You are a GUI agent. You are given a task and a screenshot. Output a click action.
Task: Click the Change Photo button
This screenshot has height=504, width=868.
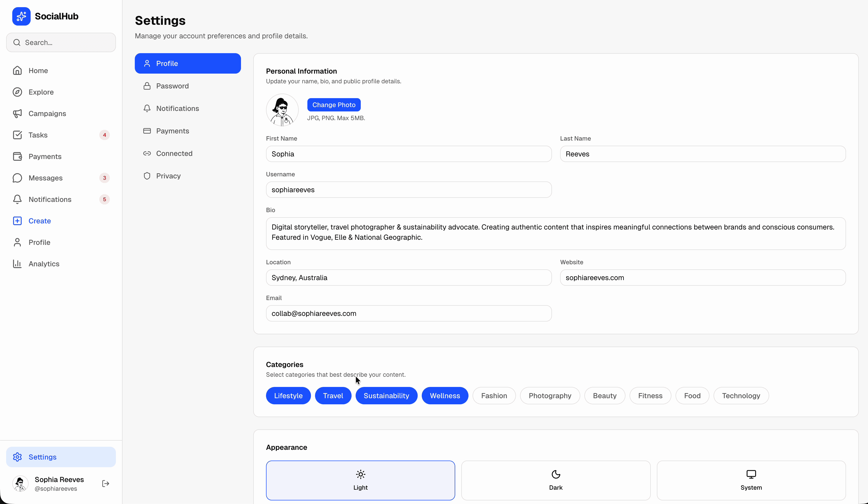333,105
